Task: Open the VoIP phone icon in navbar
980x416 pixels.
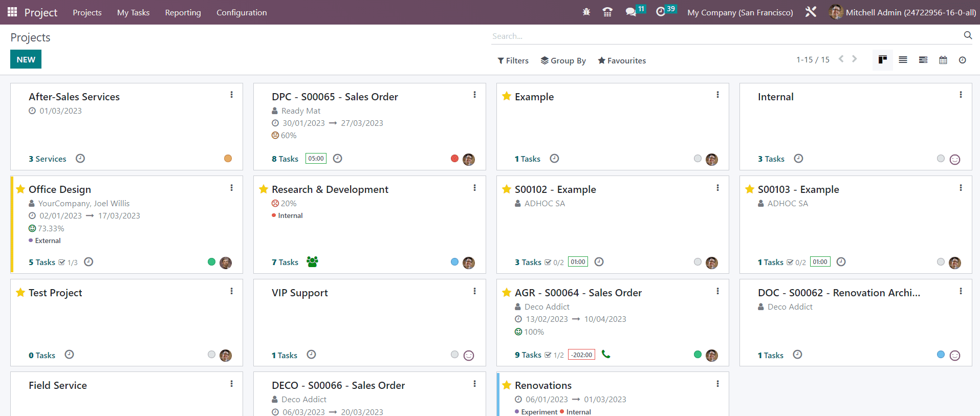Action: [607, 12]
